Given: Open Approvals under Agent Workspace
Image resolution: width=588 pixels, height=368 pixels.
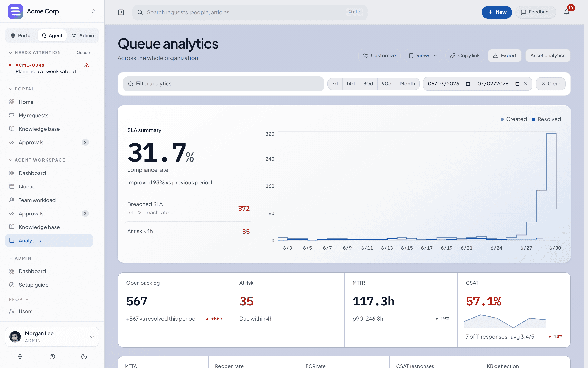Looking at the screenshot, I should point(49,214).
